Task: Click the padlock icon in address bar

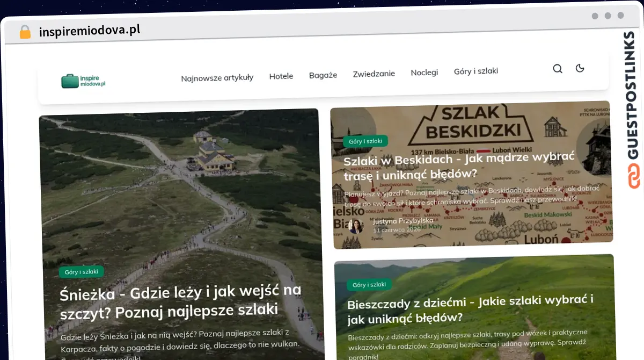Action: pyautogui.click(x=25, y=32)
